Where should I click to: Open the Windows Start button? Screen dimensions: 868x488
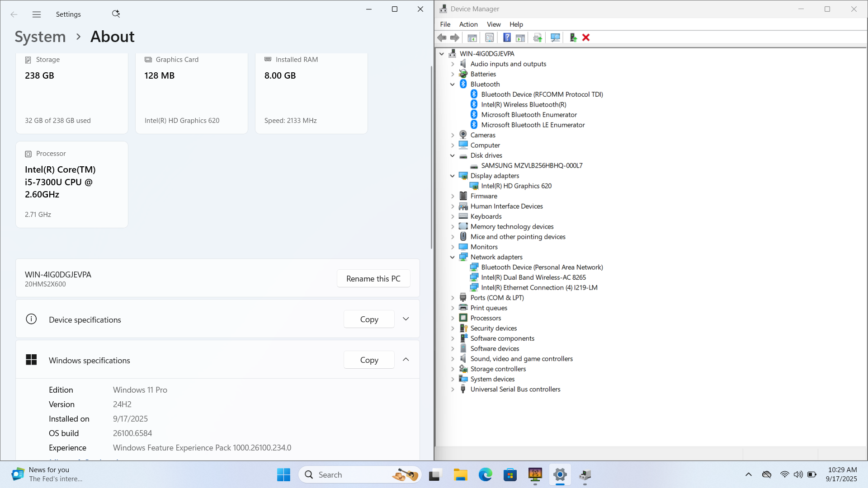283,474
